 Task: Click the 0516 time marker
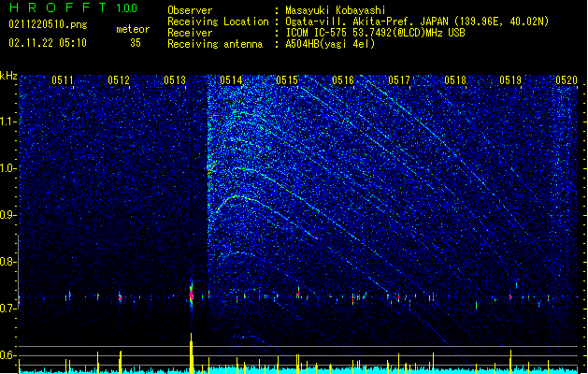tap(343, 80)
